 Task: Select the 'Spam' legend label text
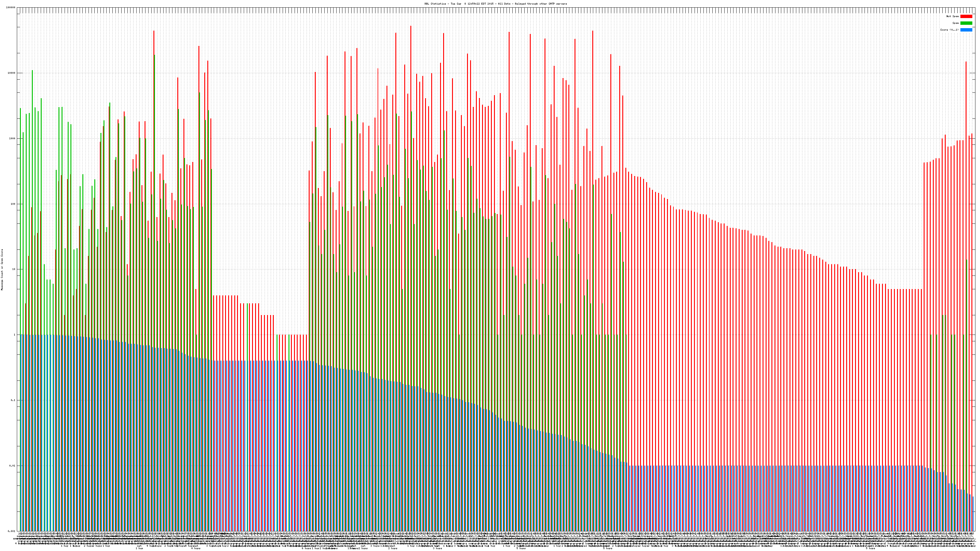click(956, 23)
